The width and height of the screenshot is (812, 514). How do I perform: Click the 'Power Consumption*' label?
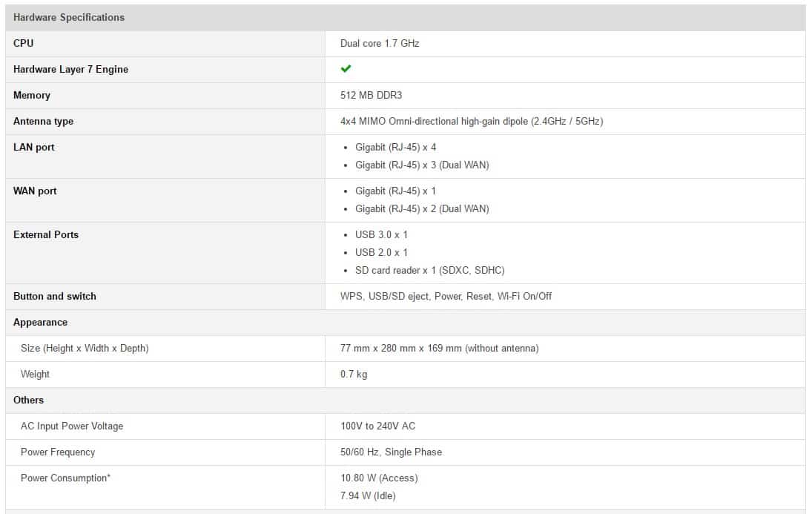pos(66,478)
